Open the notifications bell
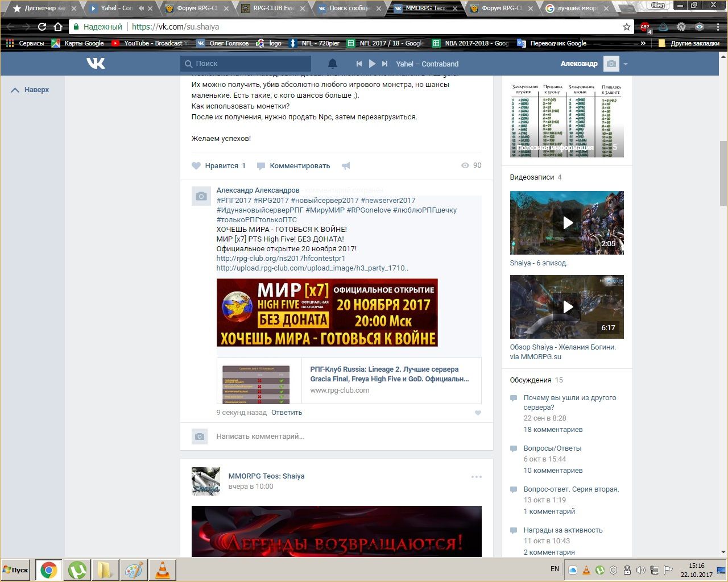Image resolution: width=728 pixels, height=582 pixels. 333,64
